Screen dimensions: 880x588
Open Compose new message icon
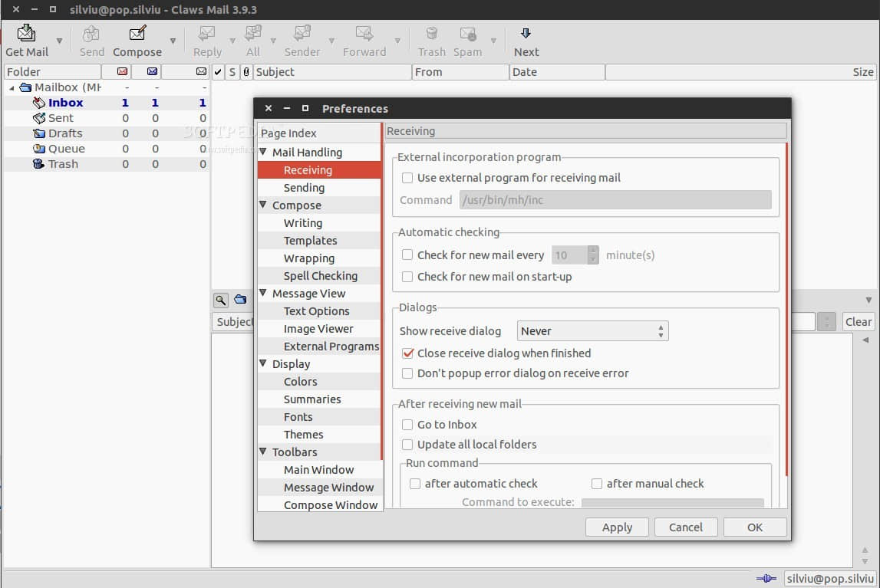point(137,34)
